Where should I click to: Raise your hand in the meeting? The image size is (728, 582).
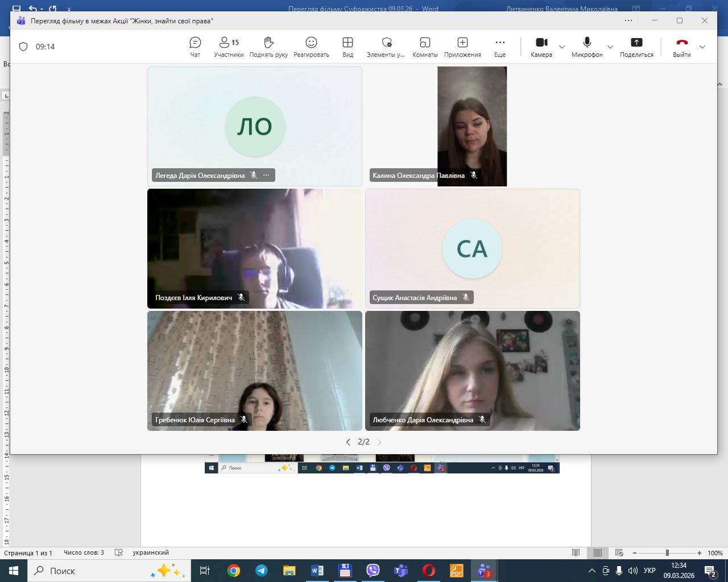pos(268,47)
